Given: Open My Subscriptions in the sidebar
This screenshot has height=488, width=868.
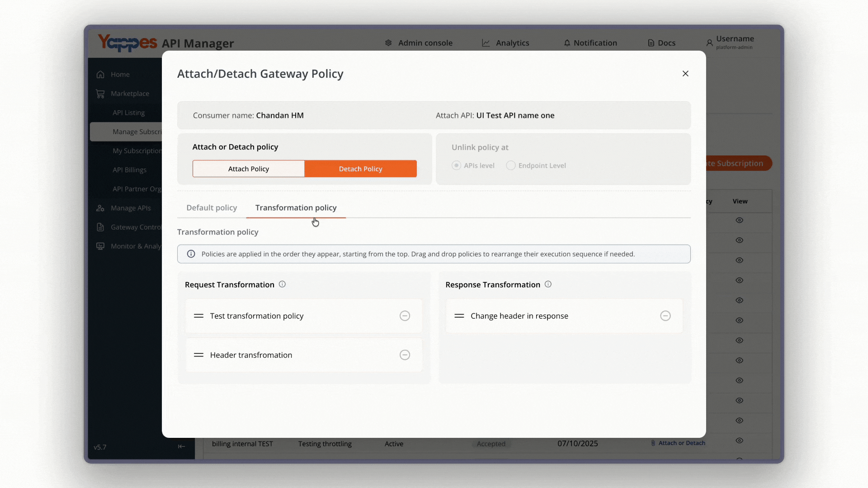Looking at the screenshot, I should [x=137, y=150].
